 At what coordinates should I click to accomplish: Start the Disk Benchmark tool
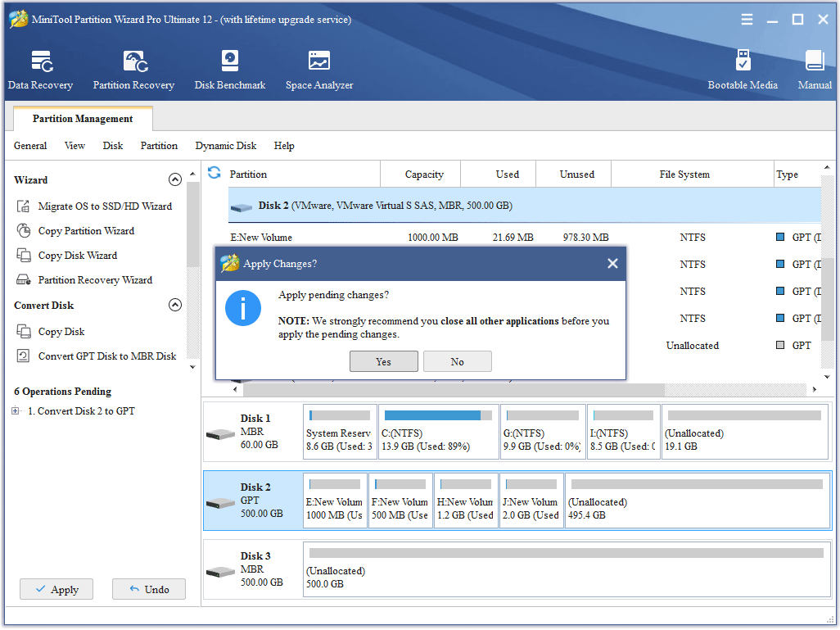(x=229, y=69)
